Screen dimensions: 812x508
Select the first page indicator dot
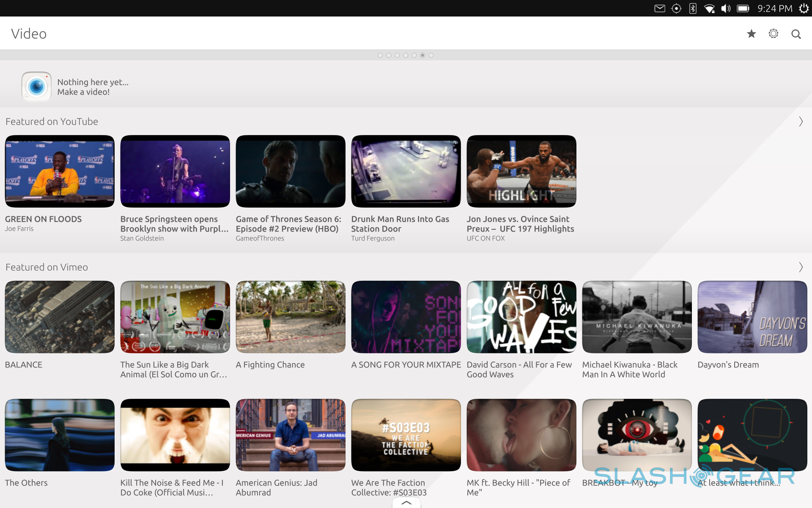coord(380,55)
